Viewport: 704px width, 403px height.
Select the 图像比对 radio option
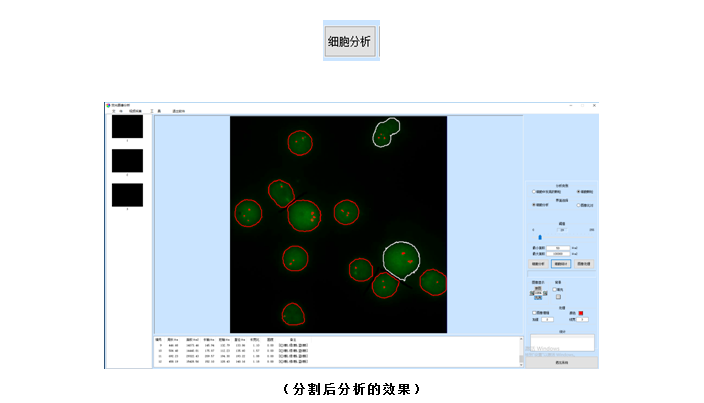(x=579, y=205)
